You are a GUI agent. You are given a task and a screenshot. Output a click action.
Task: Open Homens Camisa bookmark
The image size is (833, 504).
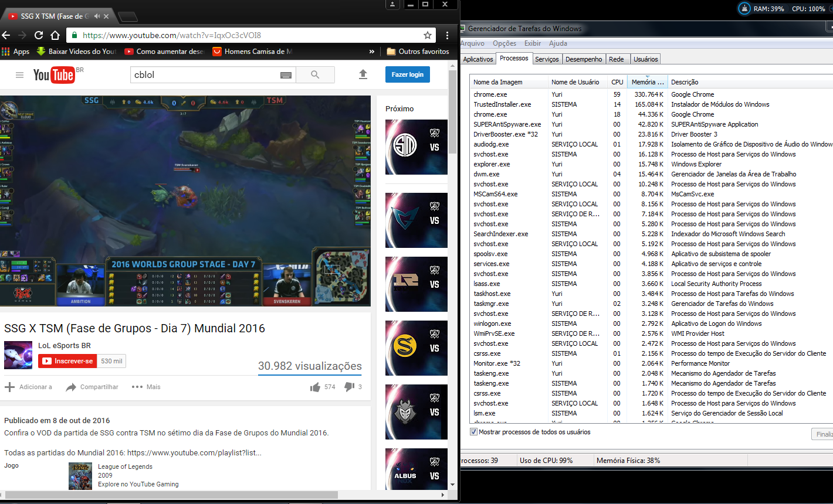pos(252,52)
